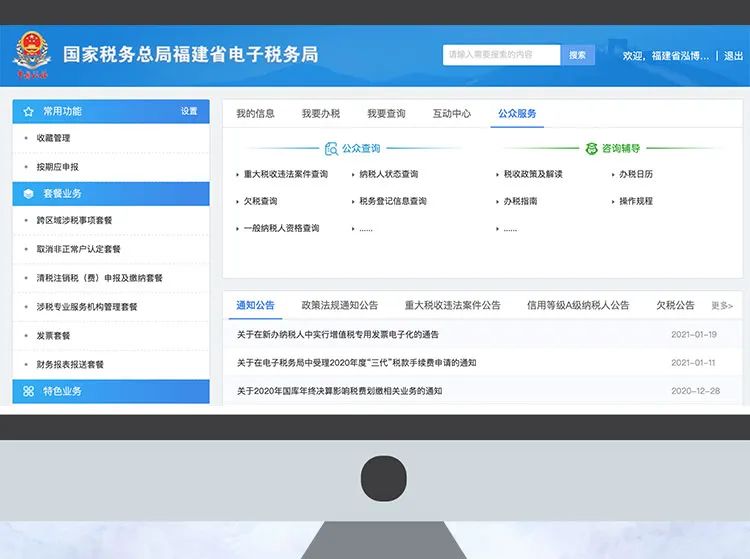Click the 搜索 search button

tap(577, 55)
